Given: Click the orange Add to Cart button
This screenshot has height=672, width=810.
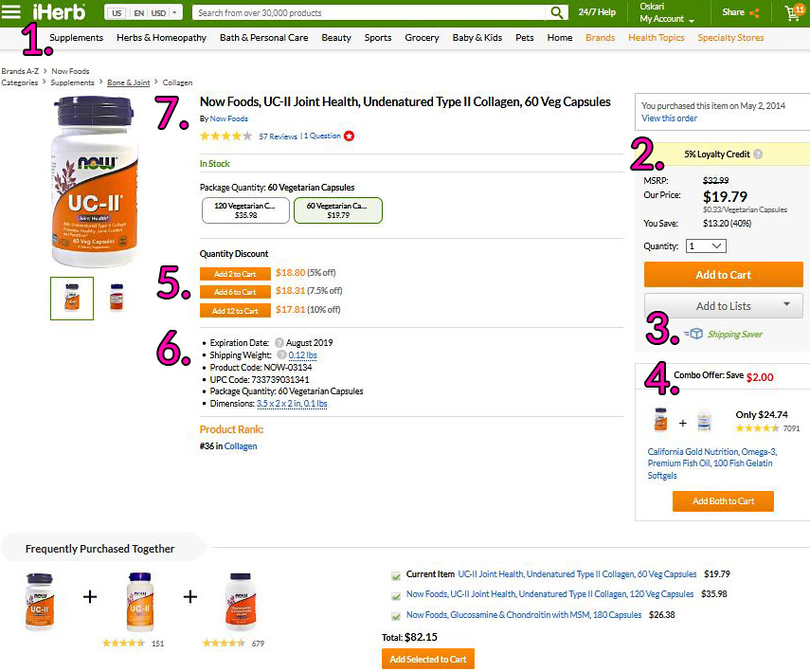Looking at the screenshot, I should point(723,275).
